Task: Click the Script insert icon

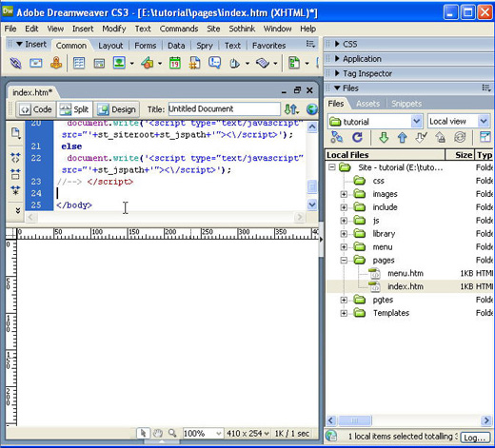Action: (x=263, y=64)
